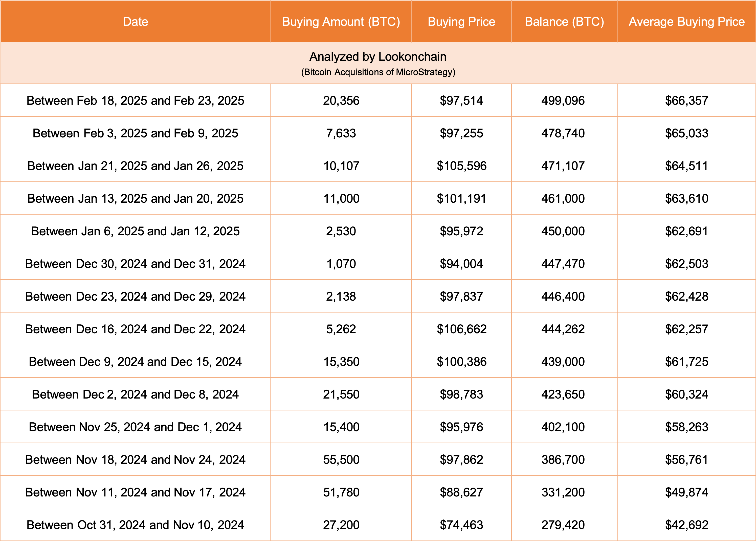Click the Buying Amount (BTC) header

pyautogui.click(x=341, y=22)
